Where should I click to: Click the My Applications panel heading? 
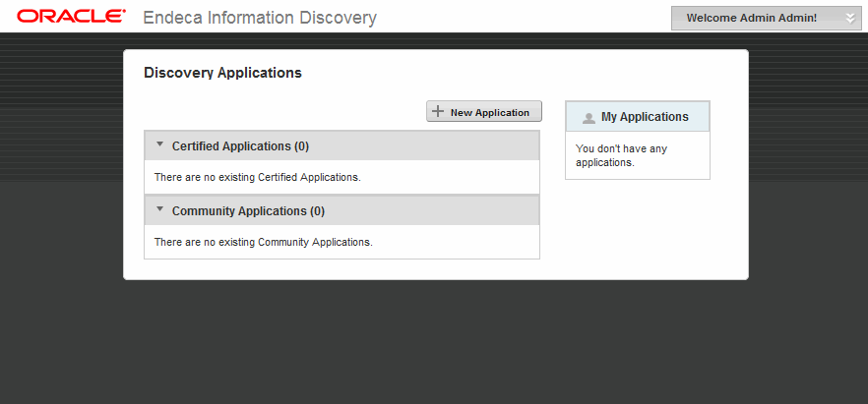(638, 117)
